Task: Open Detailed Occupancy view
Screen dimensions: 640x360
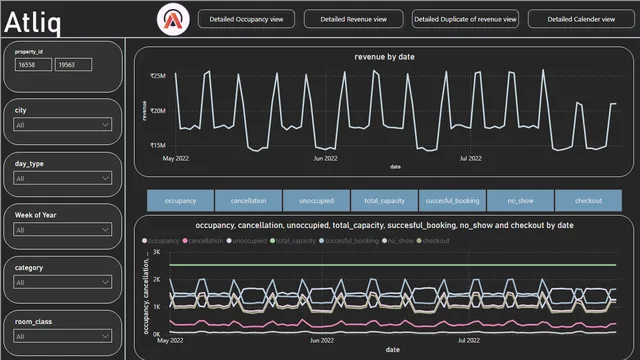Action: (246, 19)
